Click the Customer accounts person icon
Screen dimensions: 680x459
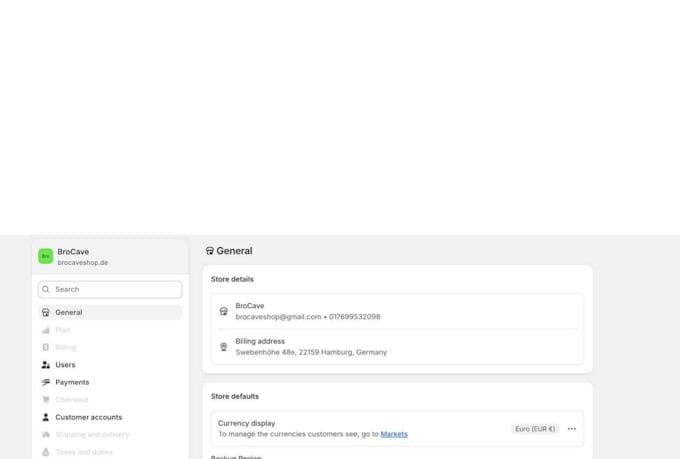[x=46, y=417]
